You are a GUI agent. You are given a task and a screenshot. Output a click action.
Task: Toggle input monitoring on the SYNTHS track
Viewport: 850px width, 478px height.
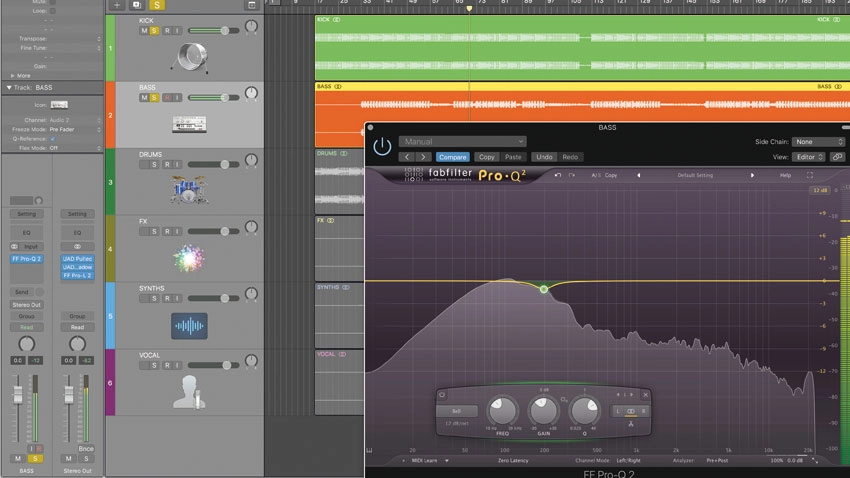tap(177, 298)
